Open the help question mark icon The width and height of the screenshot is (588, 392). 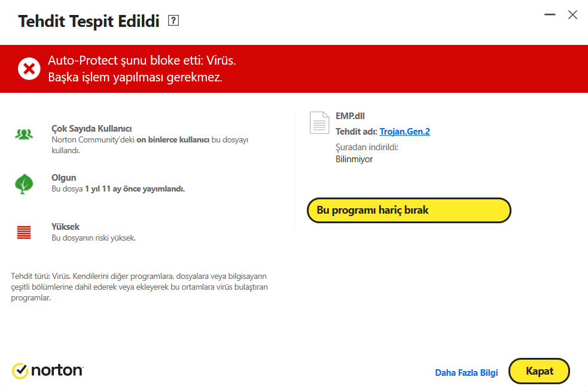click(x=173, y=20)
